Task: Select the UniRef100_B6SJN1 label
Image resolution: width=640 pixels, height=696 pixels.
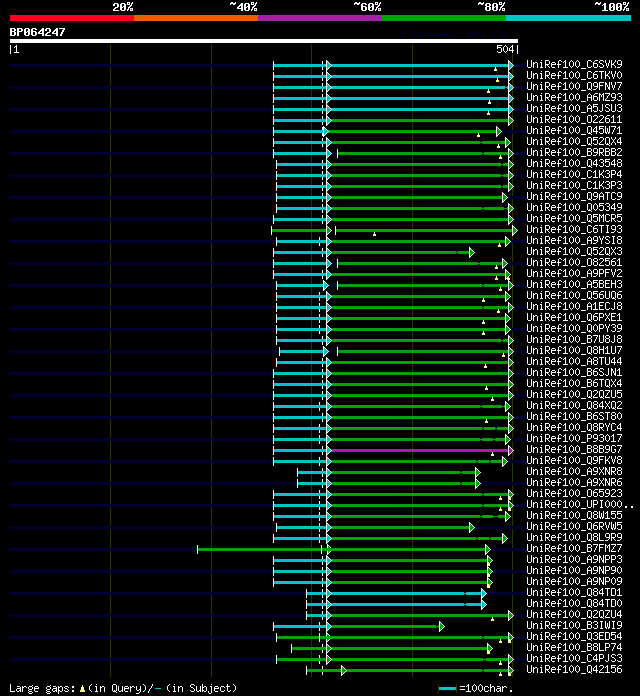Action: pos(574,372)
